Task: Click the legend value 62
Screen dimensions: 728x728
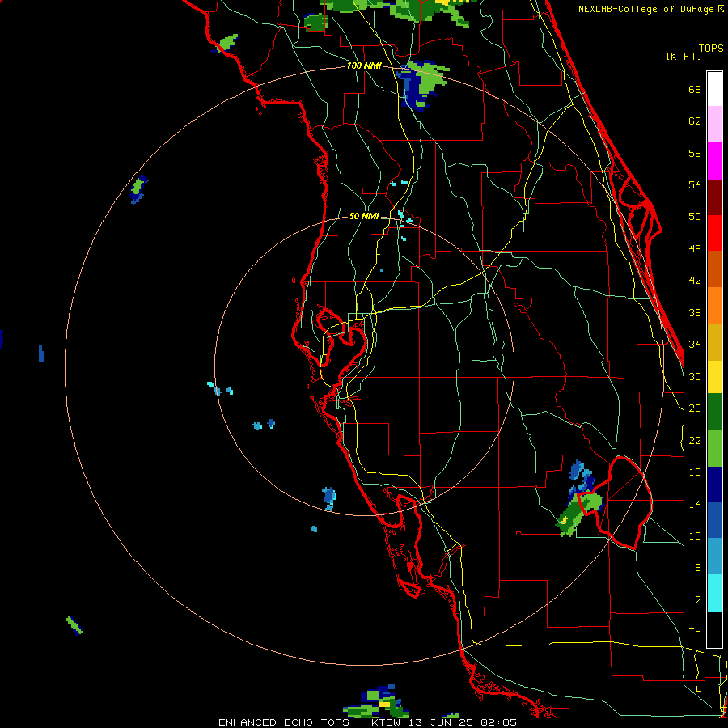Action: pos(695,121)
